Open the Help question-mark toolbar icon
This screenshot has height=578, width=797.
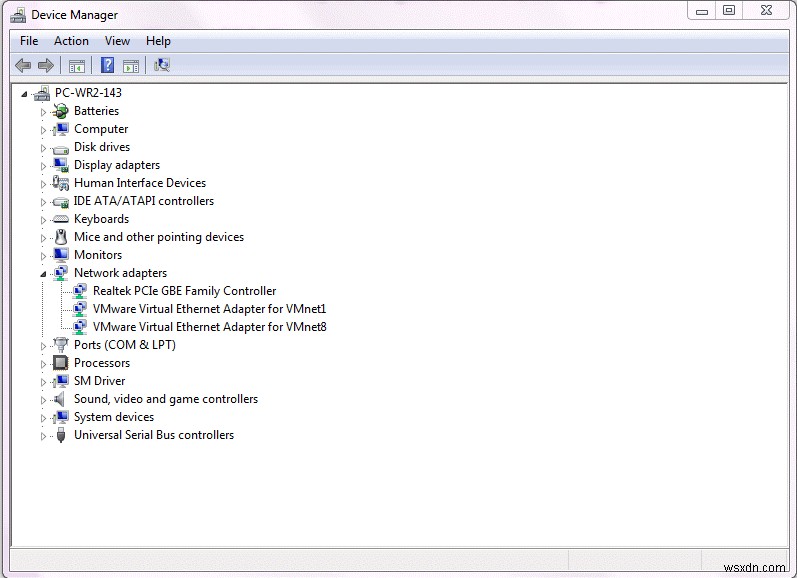[x=107, y=65]
